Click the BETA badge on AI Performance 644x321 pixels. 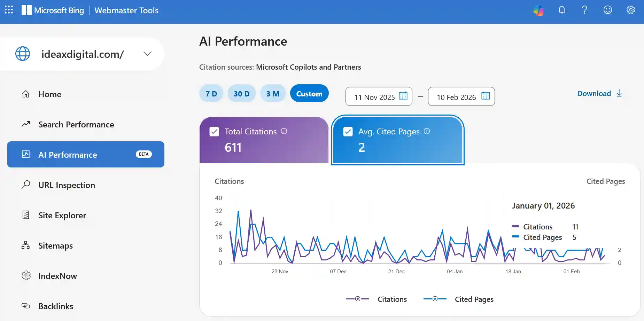[144, 154]
